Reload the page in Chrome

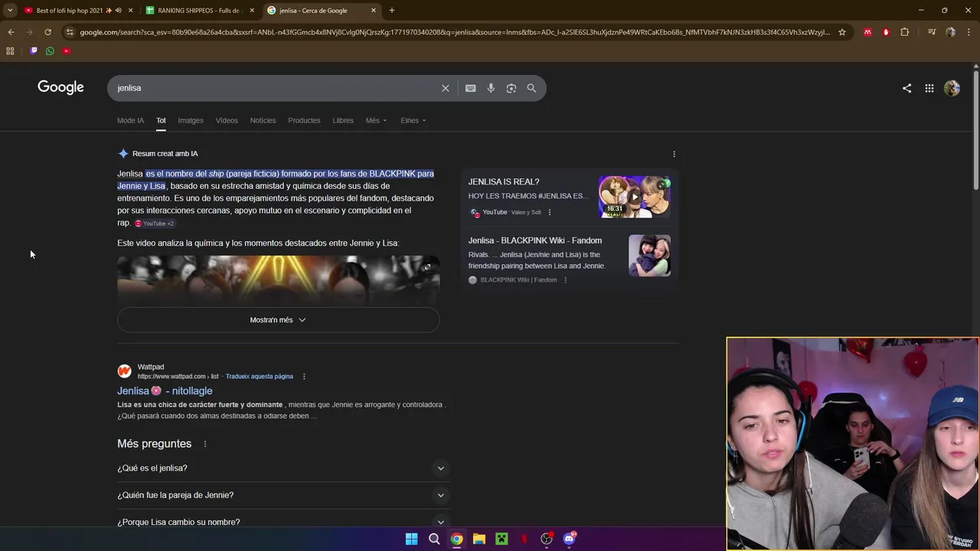click(47, 32)
